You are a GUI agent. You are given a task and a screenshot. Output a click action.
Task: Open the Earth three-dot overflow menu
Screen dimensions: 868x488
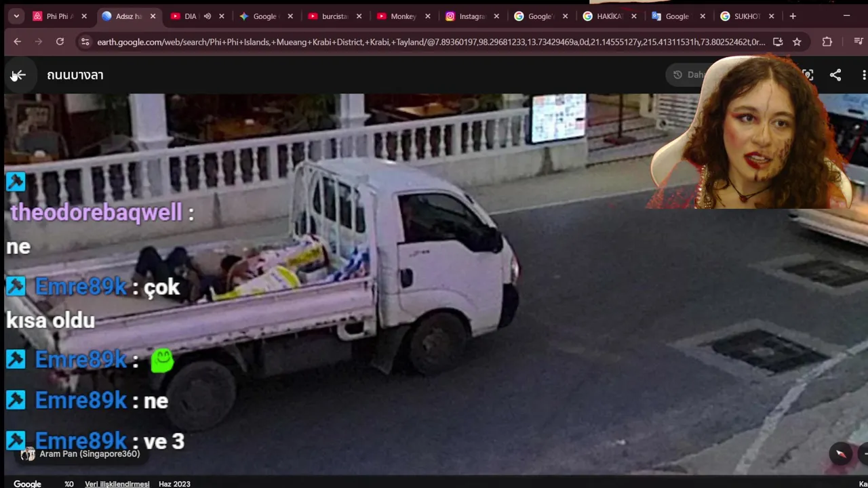pos(864,75)
